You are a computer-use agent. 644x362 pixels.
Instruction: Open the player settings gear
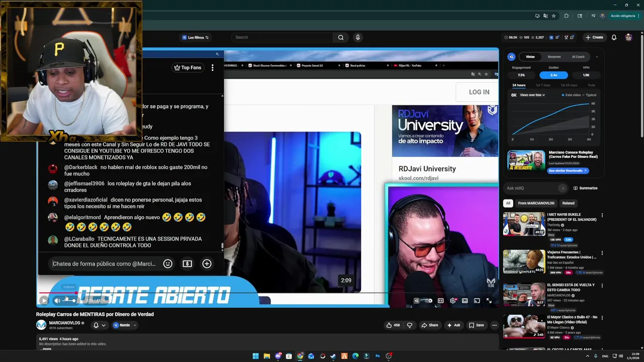pyautogui.click(x=453, y=301)
